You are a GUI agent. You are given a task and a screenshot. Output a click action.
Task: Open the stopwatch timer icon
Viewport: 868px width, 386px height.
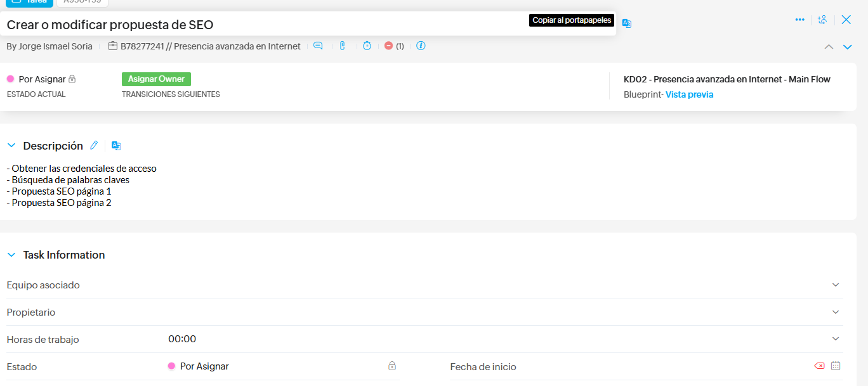[367, 46]
